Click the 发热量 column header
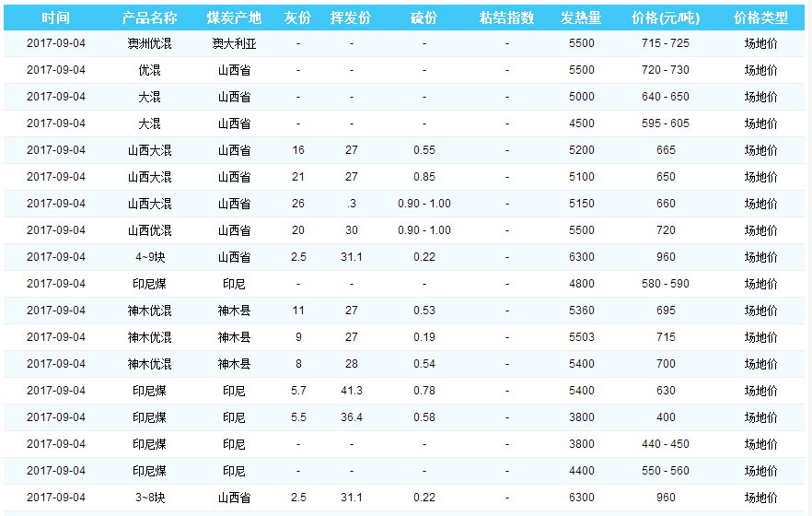This screenshot has height=516, width=812. point(581,18)
